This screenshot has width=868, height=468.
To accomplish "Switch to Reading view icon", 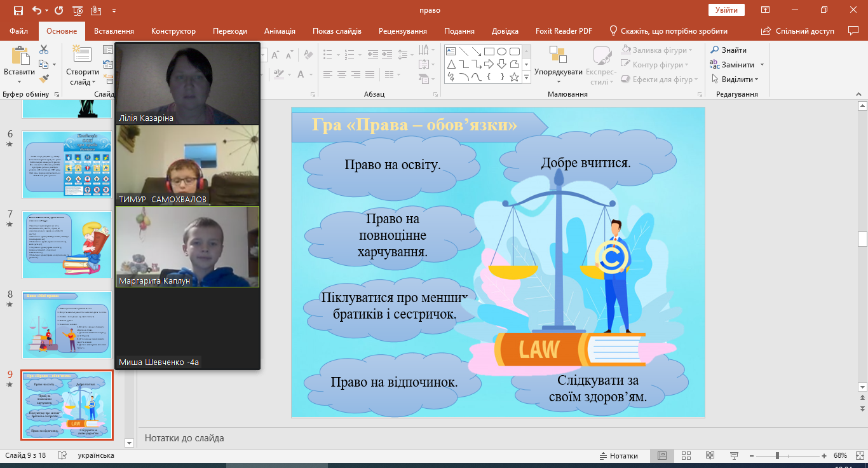I will click(710, 456).
